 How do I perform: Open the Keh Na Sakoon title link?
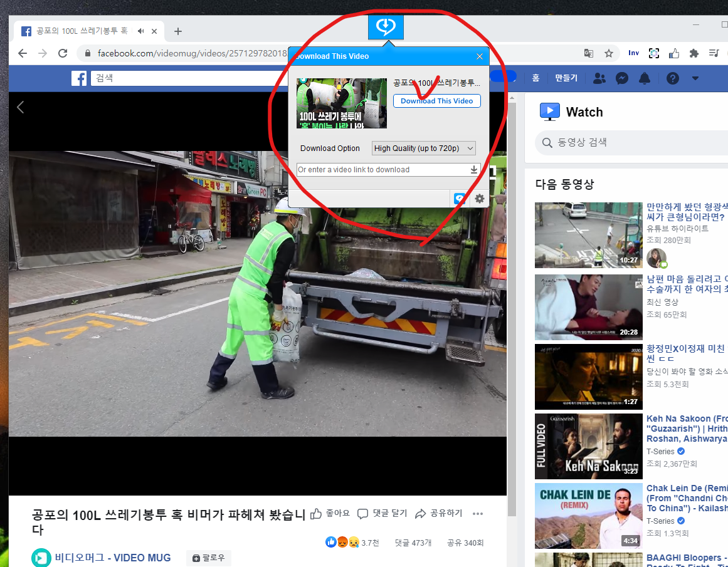click(687, 429)
